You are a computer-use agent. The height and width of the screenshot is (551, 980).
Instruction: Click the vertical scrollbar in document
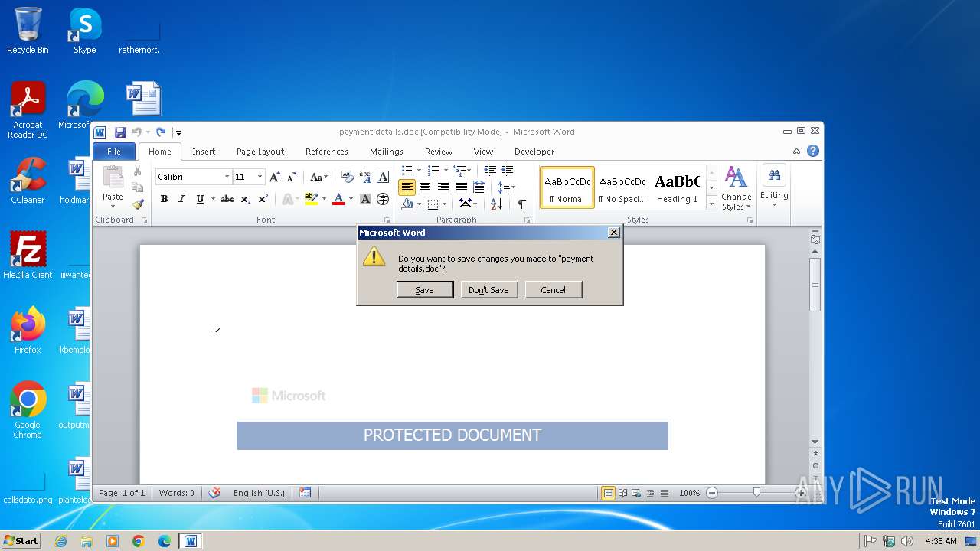pos(815,284)
